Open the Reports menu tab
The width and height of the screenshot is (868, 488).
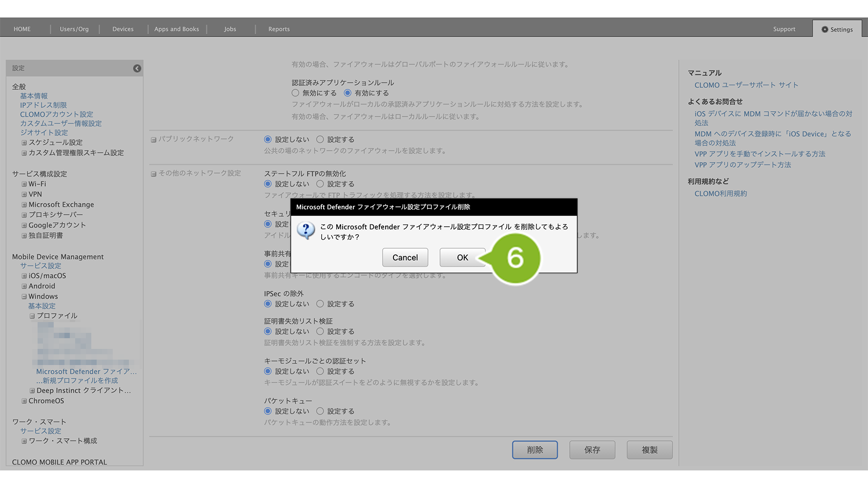[x=279, y=29]
